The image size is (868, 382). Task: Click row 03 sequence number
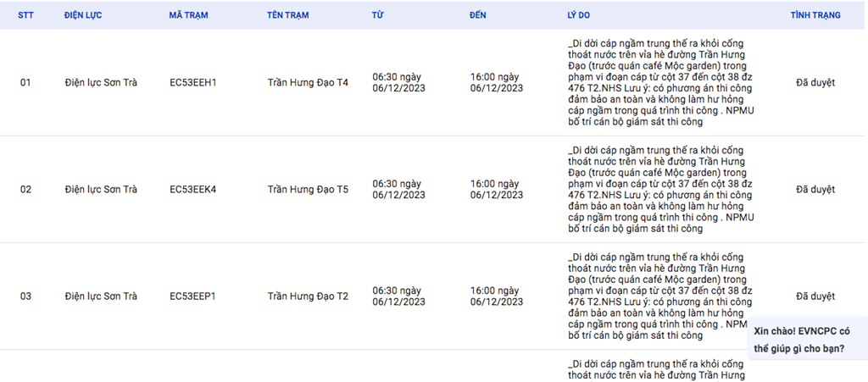pyautogui.click(x=25, y=296)
